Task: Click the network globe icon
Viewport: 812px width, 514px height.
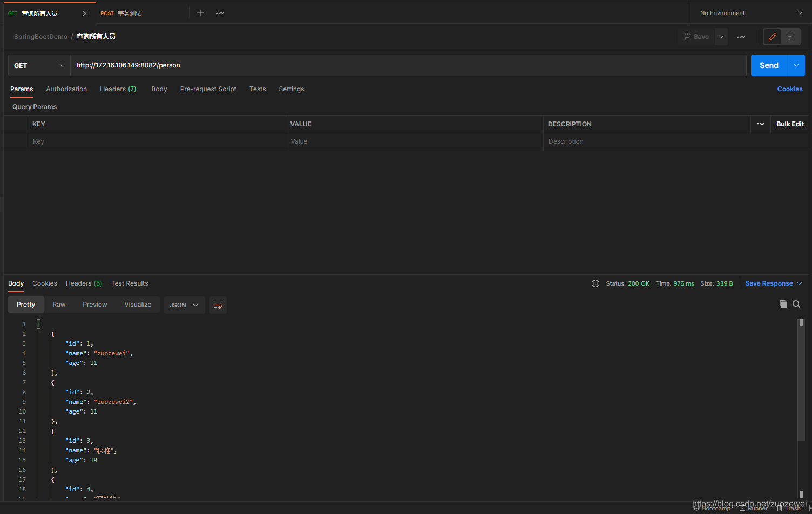Action: pyautogui.click(x=596, y=283)
